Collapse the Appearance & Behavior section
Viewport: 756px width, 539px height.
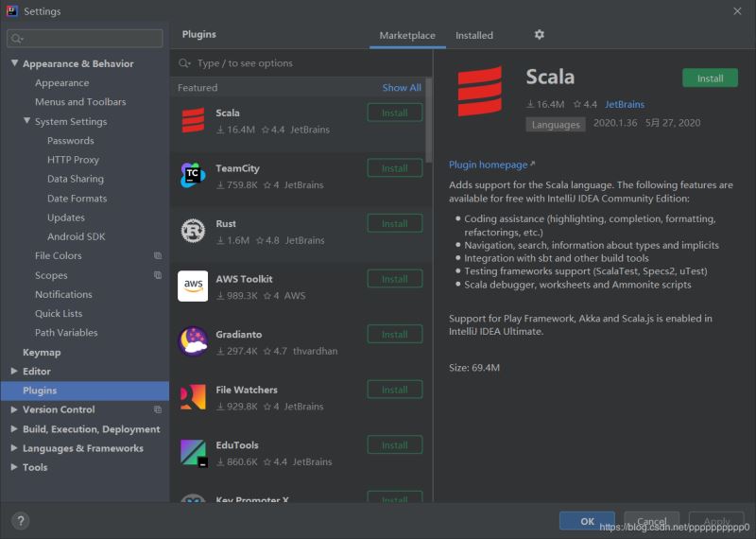point(14,64)
